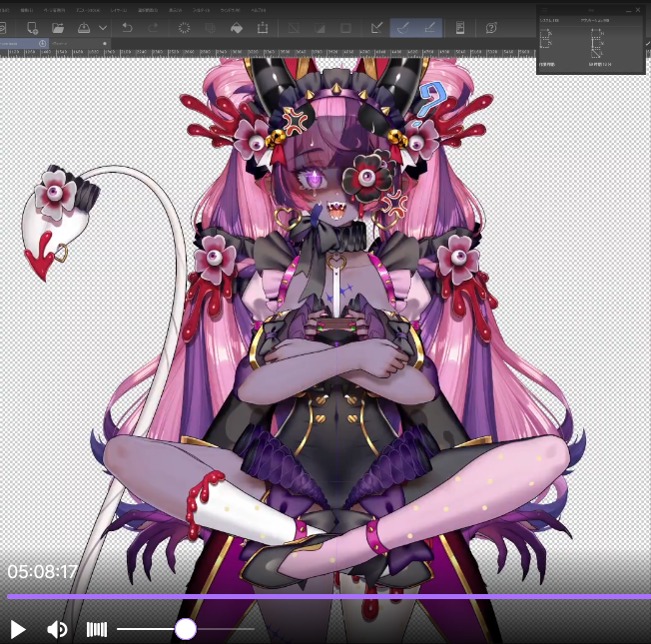This screenshot has height=644, width=651.
Task: Mute the video with the speaker icon
Action: (x=57, y=629)
